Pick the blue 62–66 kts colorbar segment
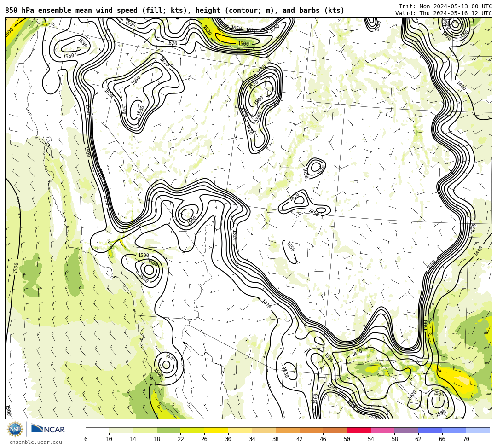This screenshot has width=497, height=448. [430, 430]
